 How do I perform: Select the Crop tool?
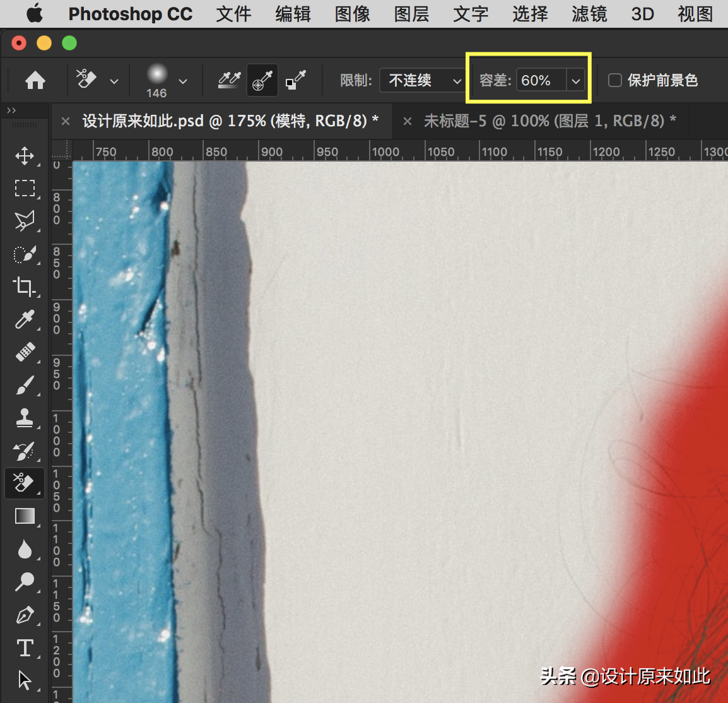[x=25, y=287]
